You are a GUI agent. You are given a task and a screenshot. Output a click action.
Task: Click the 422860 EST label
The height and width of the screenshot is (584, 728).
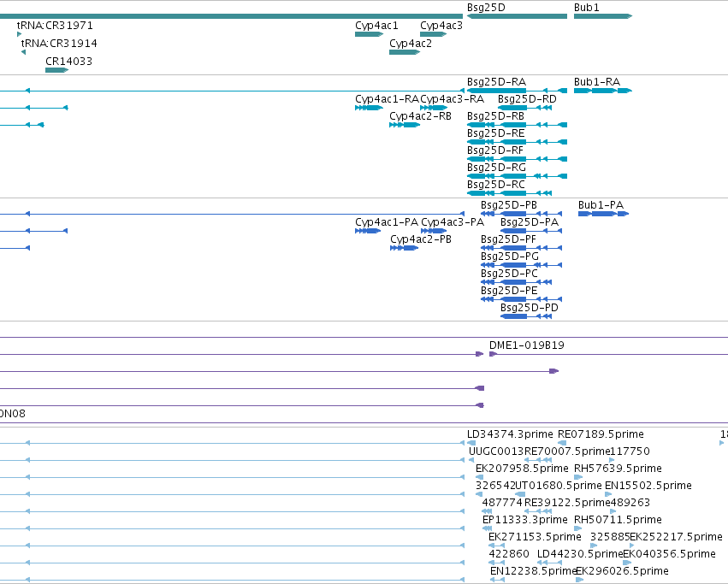(x=509, y=554)
